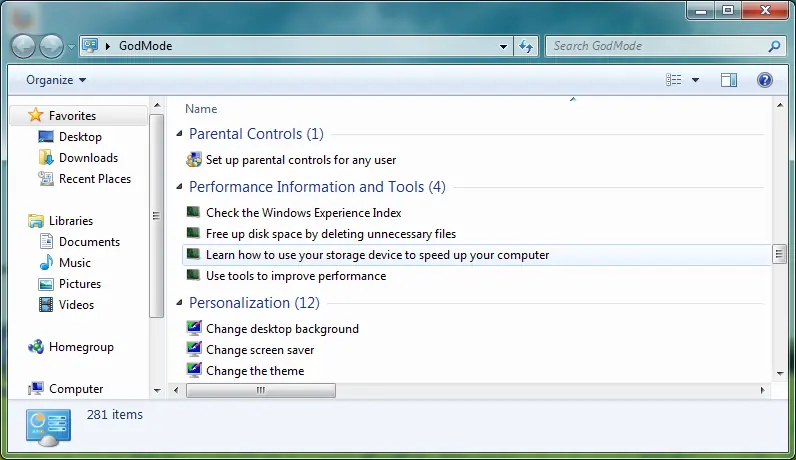
Task: Click navigation pane scroll down arrow
Action: click(x=157, y=390)
